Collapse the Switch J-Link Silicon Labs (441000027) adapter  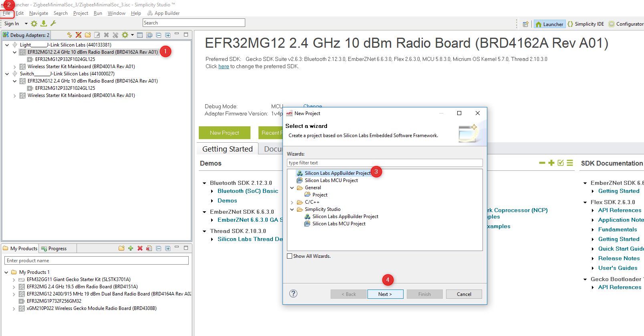coord(7,74)
